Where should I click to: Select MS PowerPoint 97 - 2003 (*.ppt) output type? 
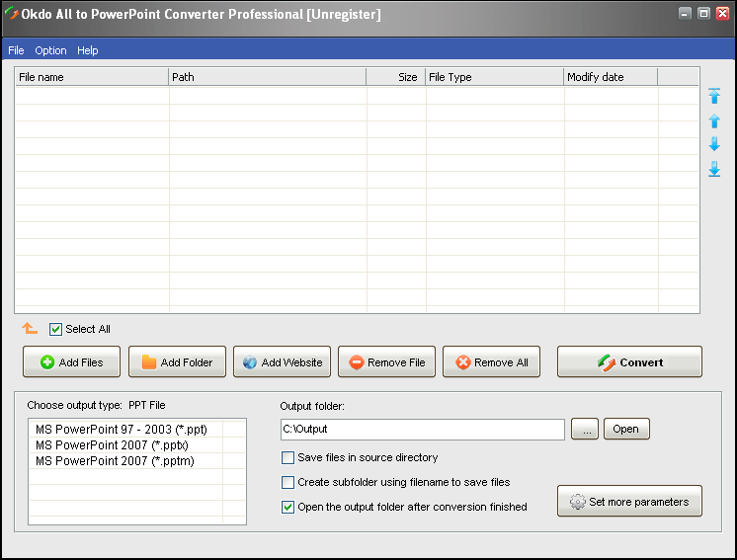click(x=125, y=430)
